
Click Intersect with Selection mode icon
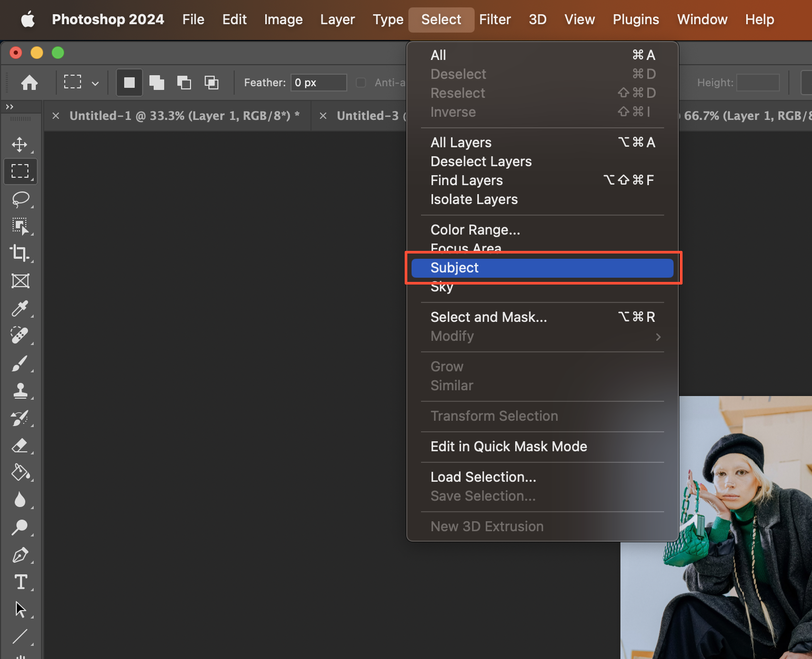coord(212,83)
